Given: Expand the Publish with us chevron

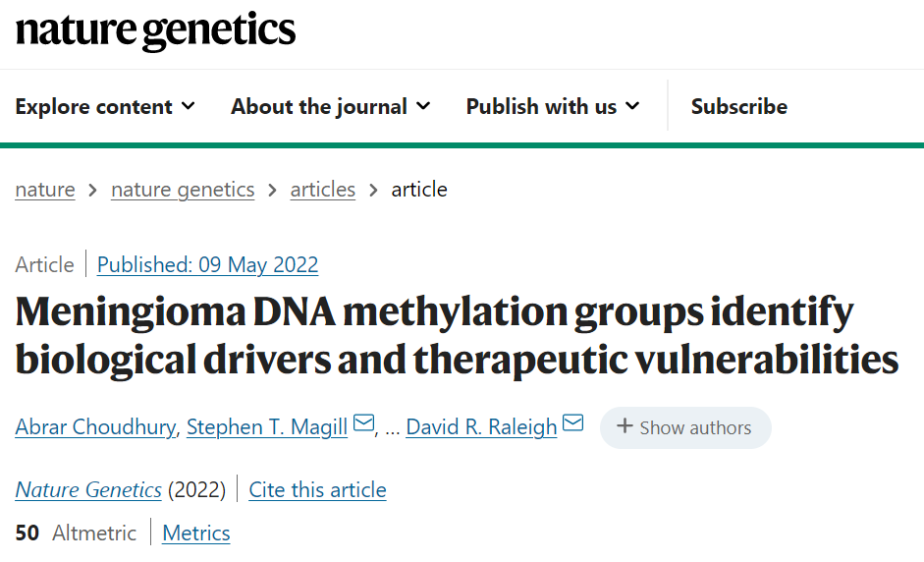Looking at the screenshot, I should [632, 106].
